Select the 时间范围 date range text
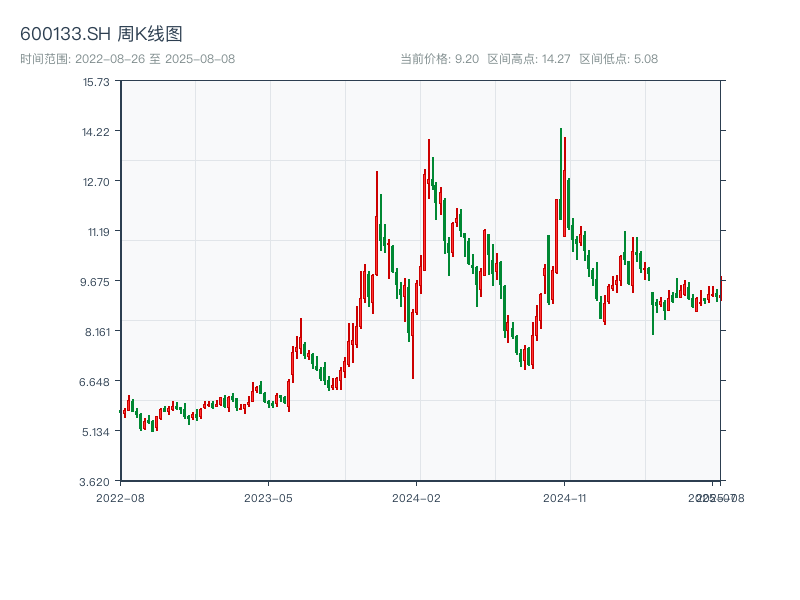Image resolution: width=800 pixels, height=600 pixels. pyautogui.click(x=127, y=59)
